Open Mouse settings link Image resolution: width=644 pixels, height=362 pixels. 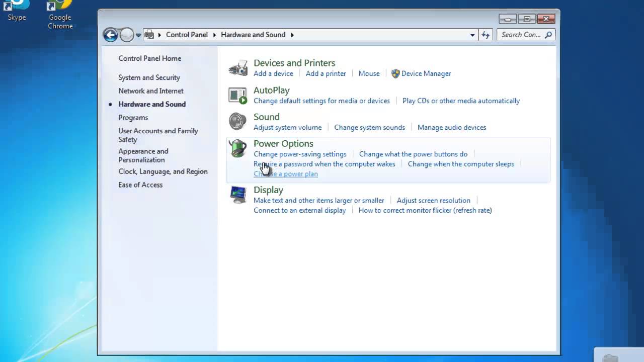tap(369, 73)
